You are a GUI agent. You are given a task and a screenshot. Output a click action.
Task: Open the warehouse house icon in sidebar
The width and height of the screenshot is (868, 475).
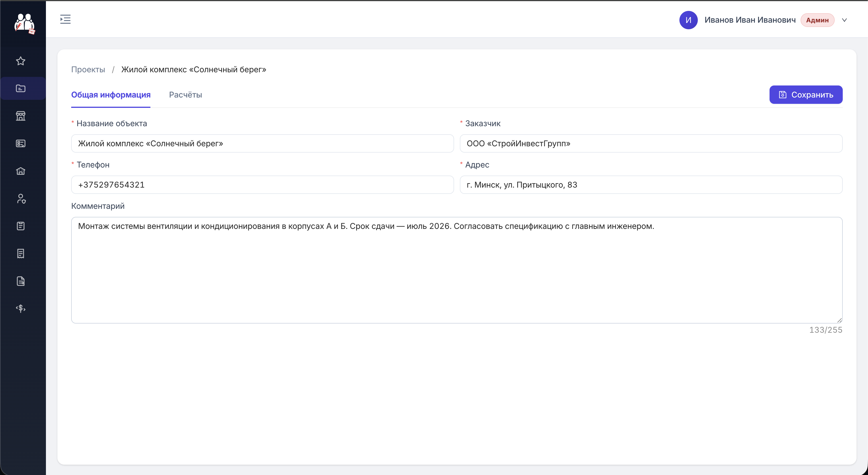[21, 171]
